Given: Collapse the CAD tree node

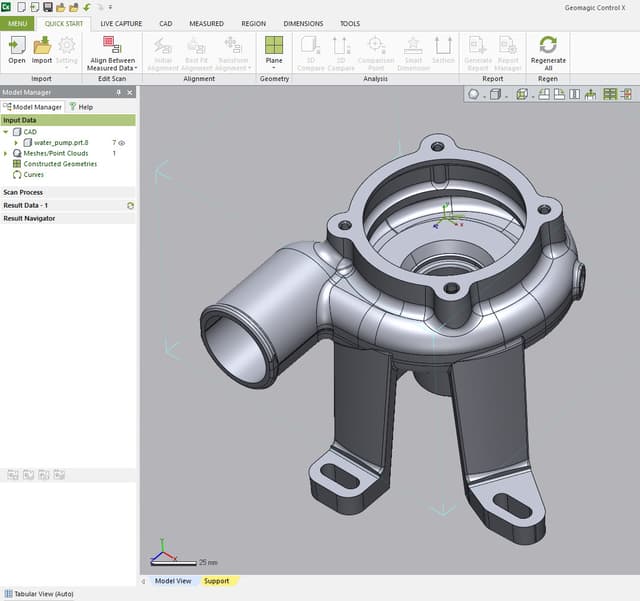Looking at the screenshot, I should (x=5, y=132).
